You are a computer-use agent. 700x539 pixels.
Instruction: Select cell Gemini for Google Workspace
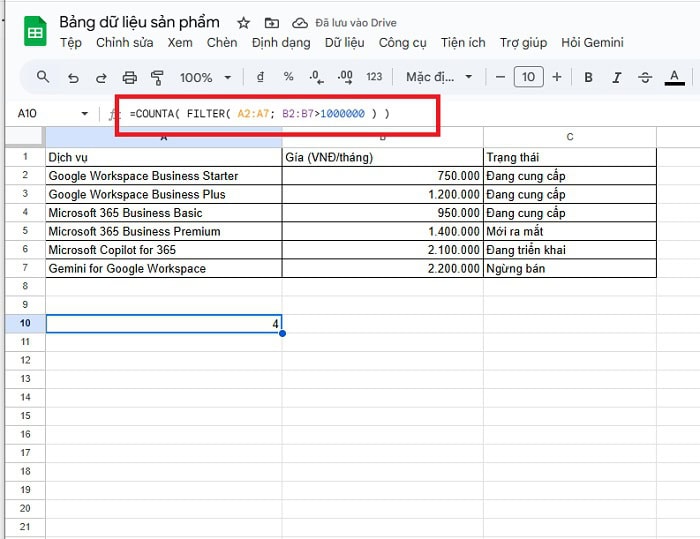click(164, 268)
